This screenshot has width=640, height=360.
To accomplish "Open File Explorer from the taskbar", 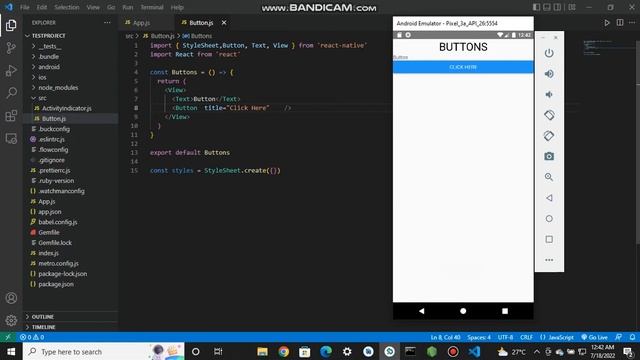I will click(262, 351).
